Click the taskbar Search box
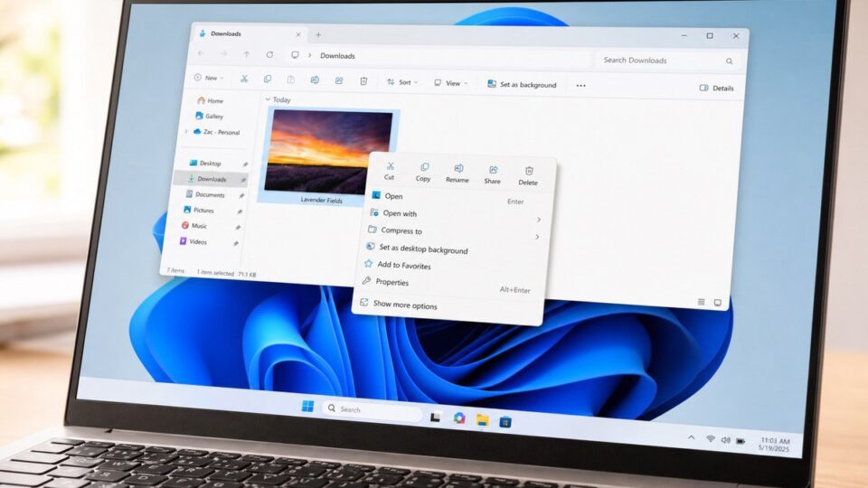 372,410
